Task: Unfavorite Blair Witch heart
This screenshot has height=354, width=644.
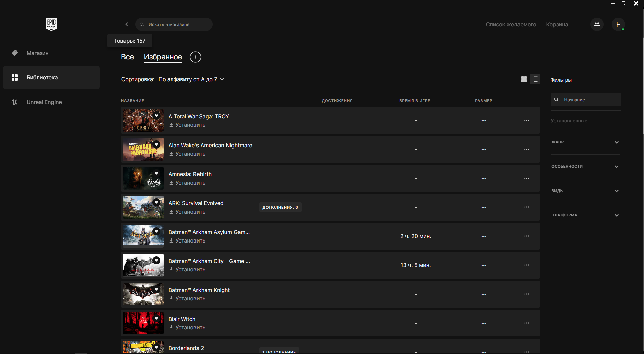Action: tap(156, 318)
